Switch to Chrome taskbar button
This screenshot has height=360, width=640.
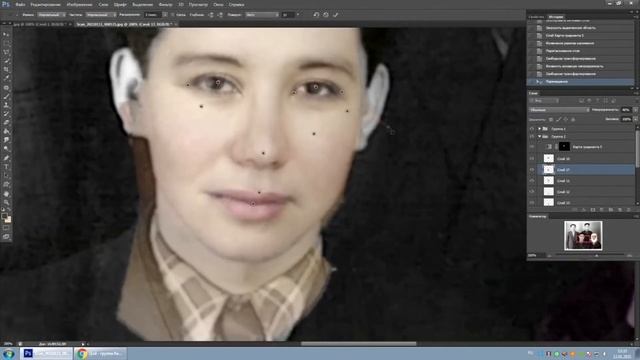click(100, 353)
